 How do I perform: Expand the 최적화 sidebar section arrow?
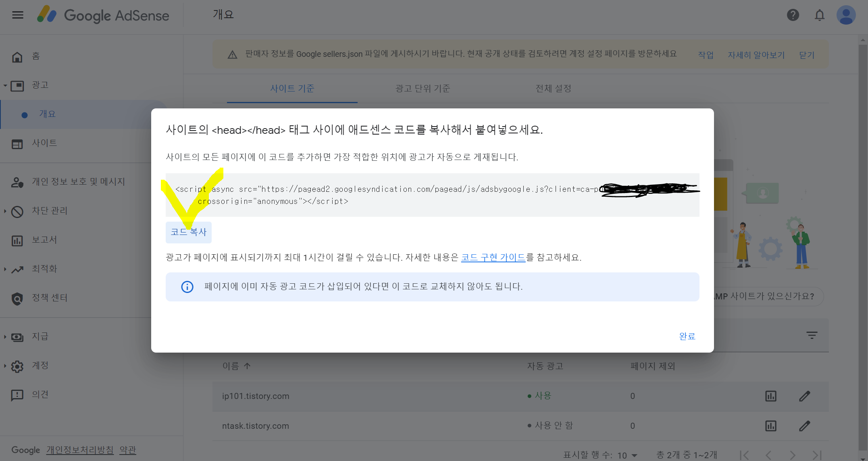pyautogui.click(x=5, y=269)
